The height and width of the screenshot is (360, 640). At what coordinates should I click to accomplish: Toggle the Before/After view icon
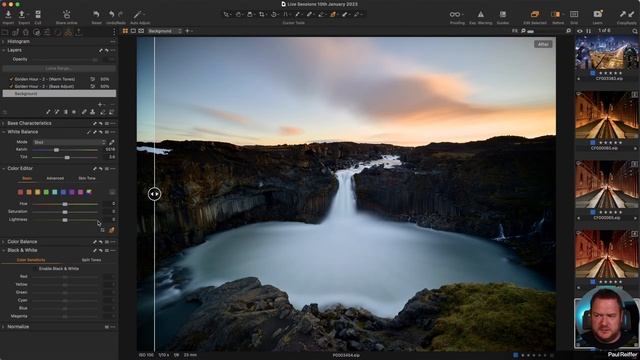556,14
